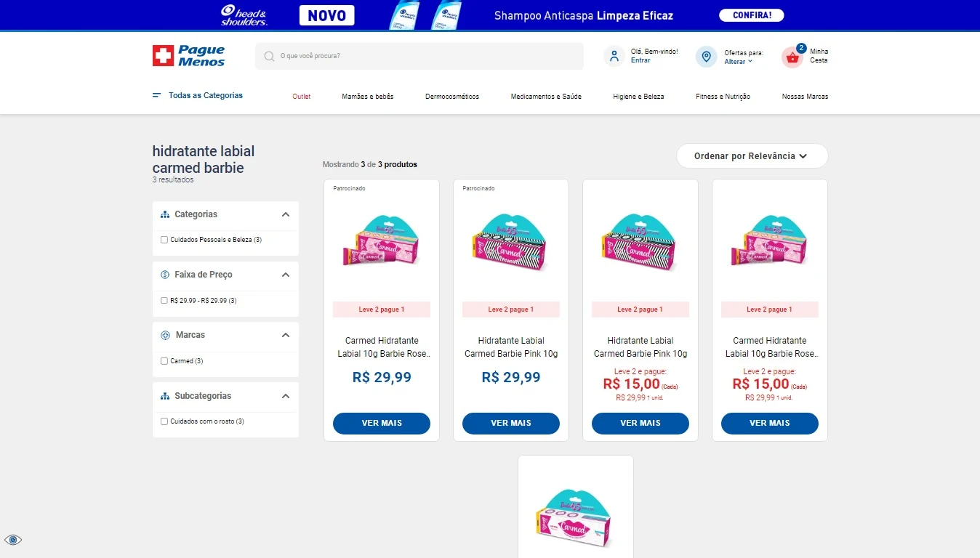
Task: Open the Fitness e Nutrição menu
Action: click(723, 97)
